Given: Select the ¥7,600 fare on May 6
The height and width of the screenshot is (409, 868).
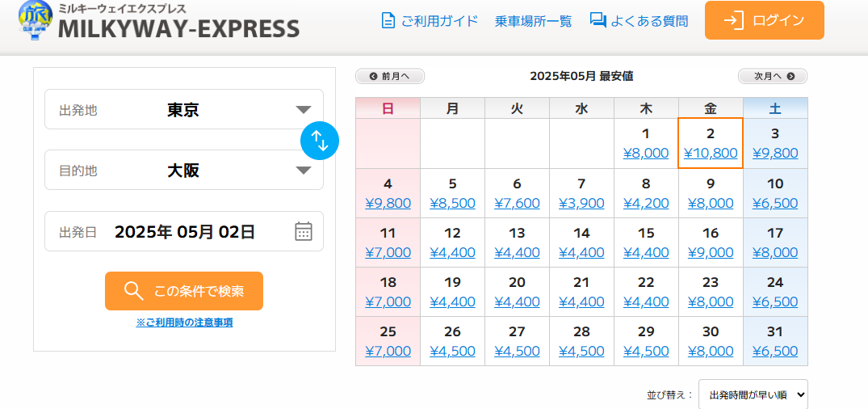Looking at the screenshot, I should click(x=517, y=203).
